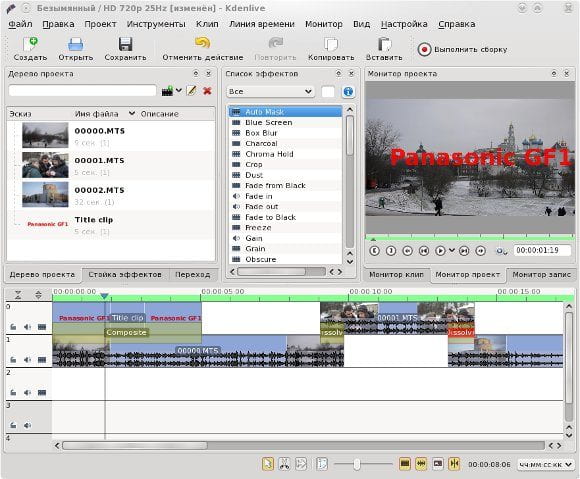Click the add clip clapperboard icon
Screen dimensions: 580x479
tap(167, 91)
